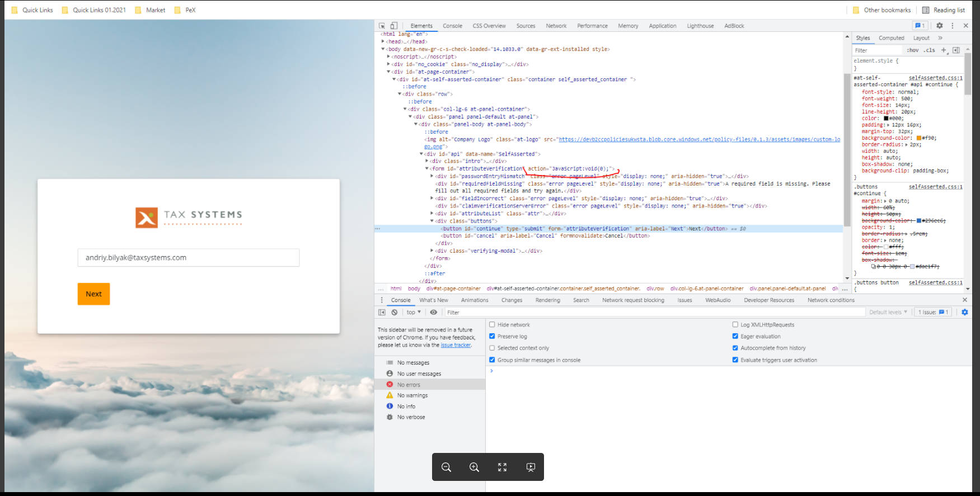Collapse the div class buttons node
980x496 pixels.
[x=432, y=221]
